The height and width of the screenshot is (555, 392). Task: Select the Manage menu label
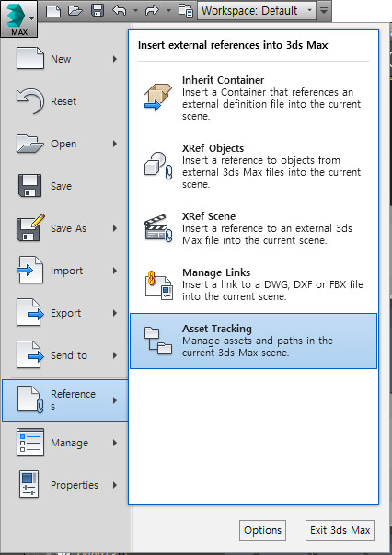(69, 443)
